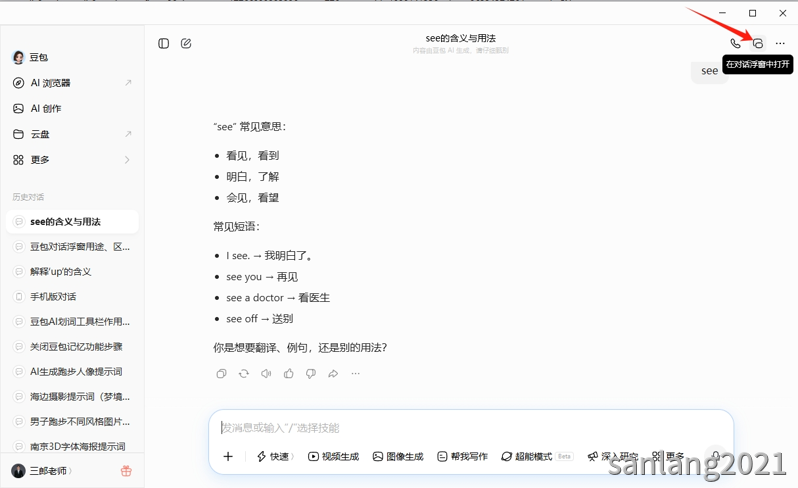The width and height of the screenshot is (798, 488).
Task: Open chat 海边摄影提示词
Action: 72,396
